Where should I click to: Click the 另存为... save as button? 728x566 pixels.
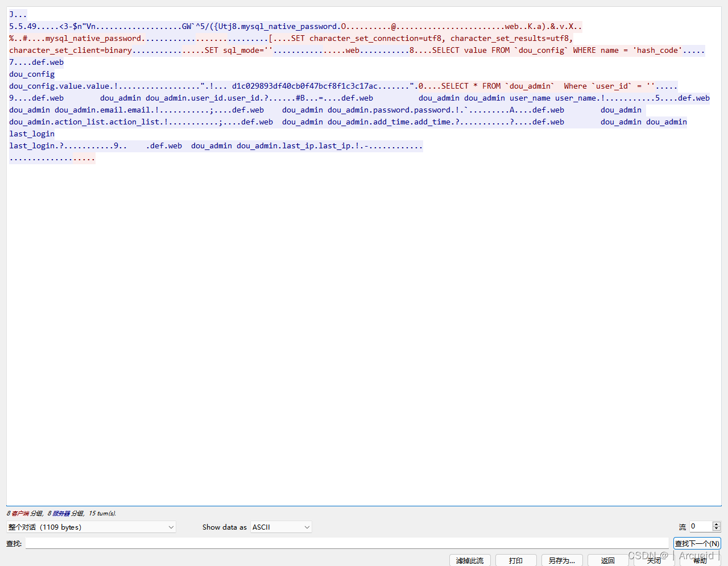[562, 560]
